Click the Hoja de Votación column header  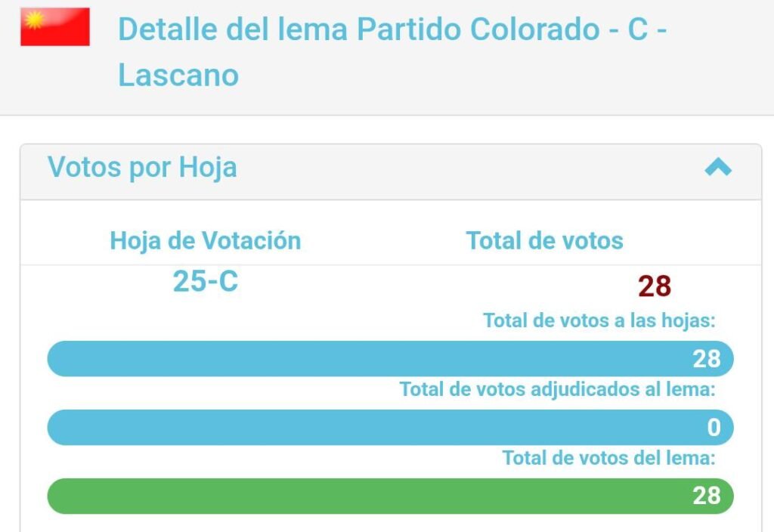click(206, 241)
